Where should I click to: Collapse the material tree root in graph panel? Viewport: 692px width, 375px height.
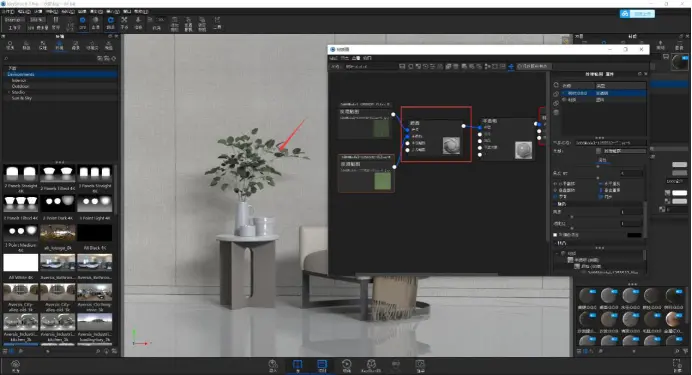point(557,254)
